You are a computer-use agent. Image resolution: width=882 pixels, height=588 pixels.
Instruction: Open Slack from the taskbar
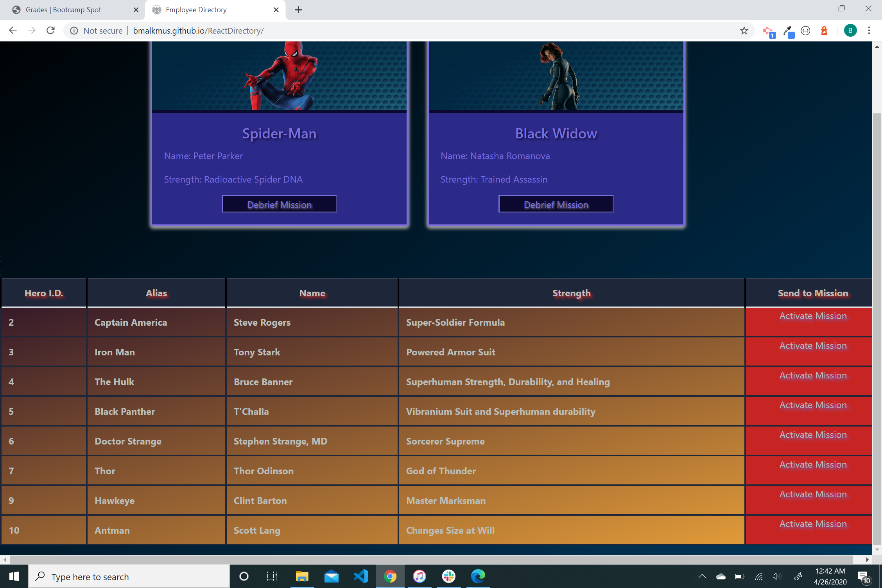(448, 576)
